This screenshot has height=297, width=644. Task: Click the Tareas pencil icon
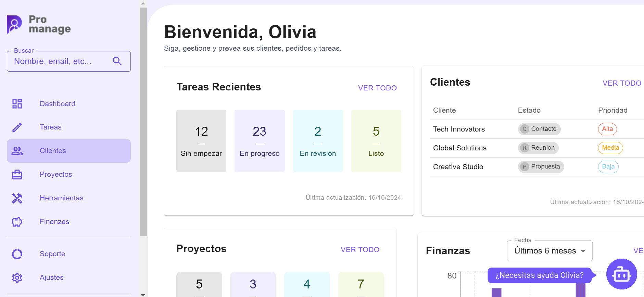pyautogui.click(x=17, y=127)
